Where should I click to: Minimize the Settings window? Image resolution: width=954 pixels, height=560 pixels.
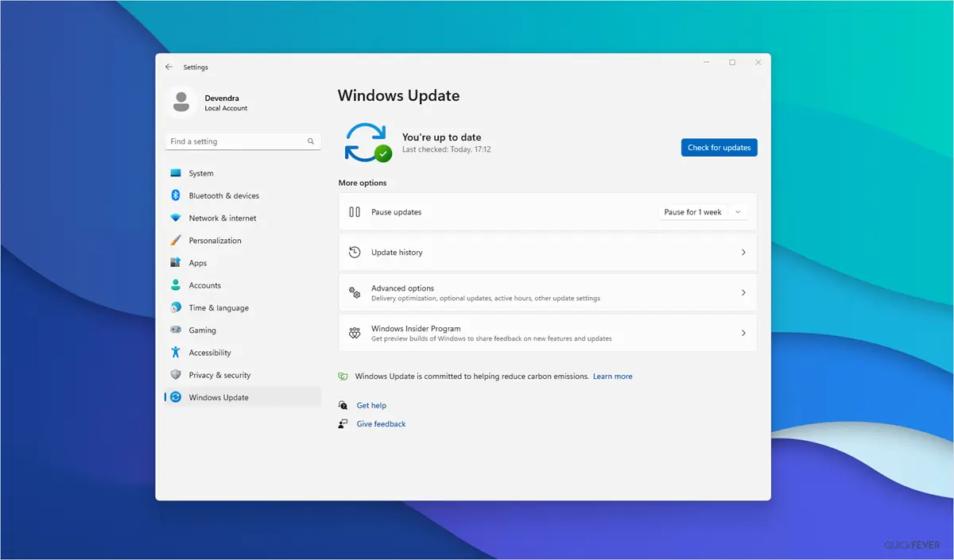point(707,62)
